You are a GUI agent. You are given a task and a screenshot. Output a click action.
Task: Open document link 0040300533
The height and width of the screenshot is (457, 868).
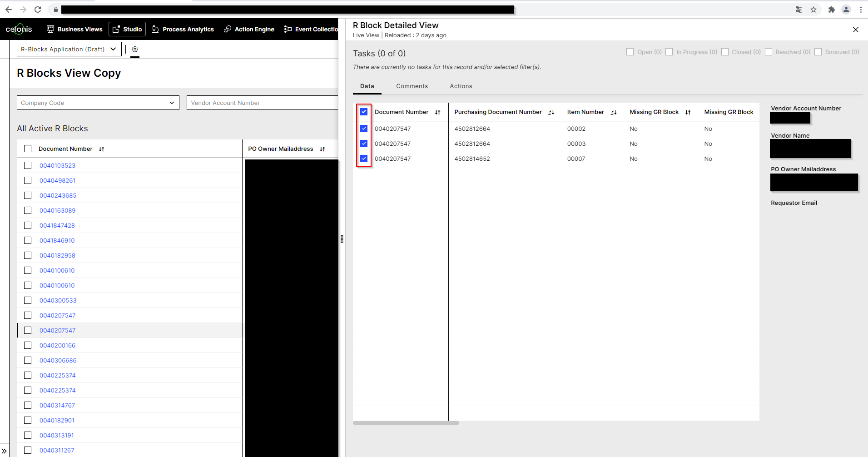[58, 300]
